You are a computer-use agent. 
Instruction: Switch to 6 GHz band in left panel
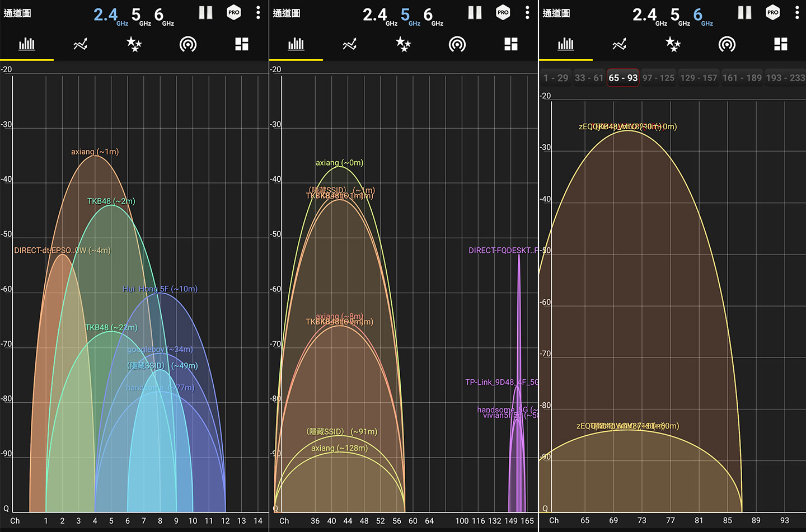(x=164, y=16)
